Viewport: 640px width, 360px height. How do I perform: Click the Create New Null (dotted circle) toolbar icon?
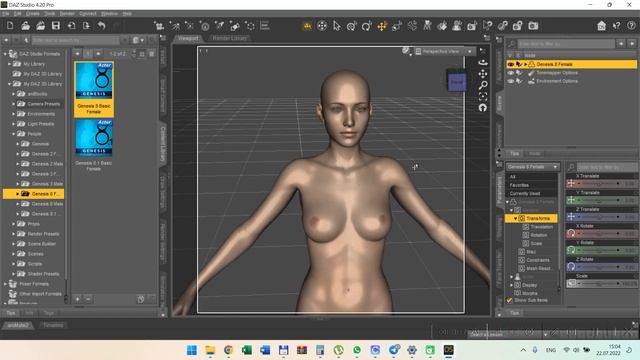250,26
